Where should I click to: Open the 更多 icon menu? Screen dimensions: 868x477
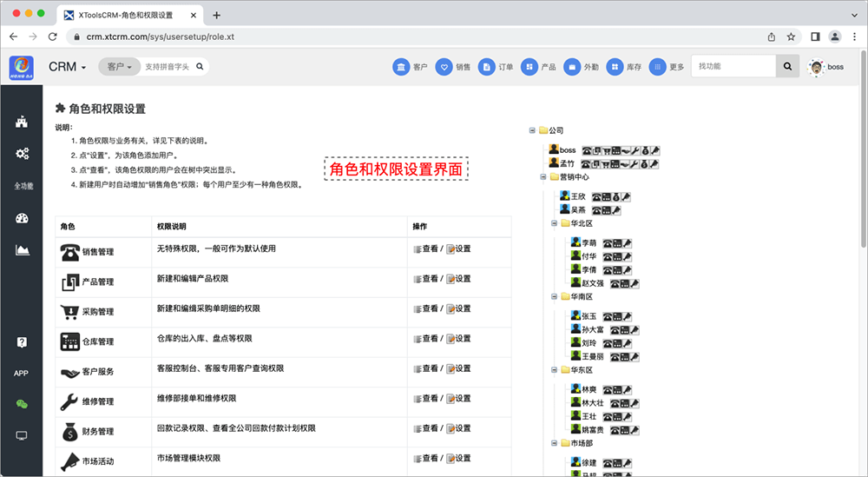point(657,67)
